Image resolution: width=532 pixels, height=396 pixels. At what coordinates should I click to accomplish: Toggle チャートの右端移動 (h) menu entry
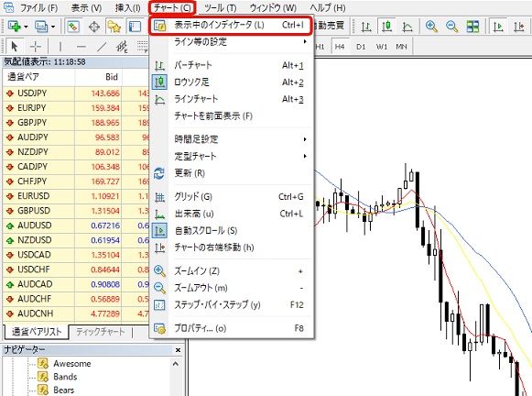(231, 247)
